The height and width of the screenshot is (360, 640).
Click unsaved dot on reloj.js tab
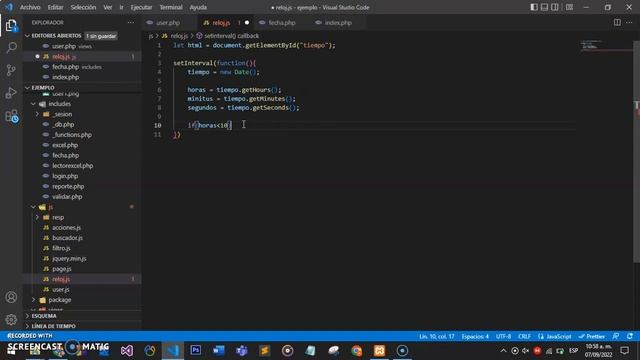(x=247, y=22)
